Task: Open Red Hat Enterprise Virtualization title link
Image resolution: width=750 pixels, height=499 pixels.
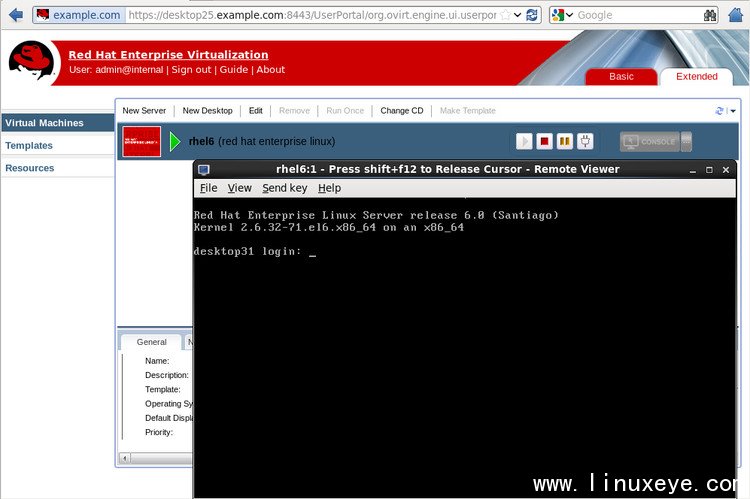Action: pos(168,55)
